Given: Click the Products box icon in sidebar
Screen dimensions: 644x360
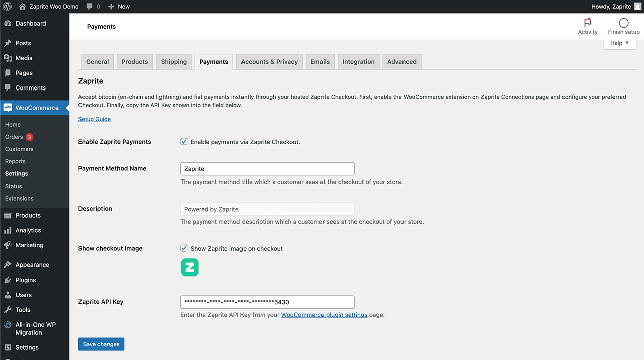Looking at the screenshot, I should click(8, 215).
